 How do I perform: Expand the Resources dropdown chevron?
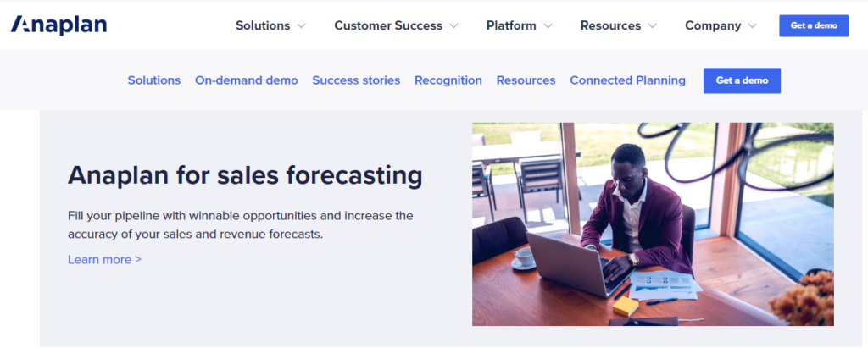point(652,26)
